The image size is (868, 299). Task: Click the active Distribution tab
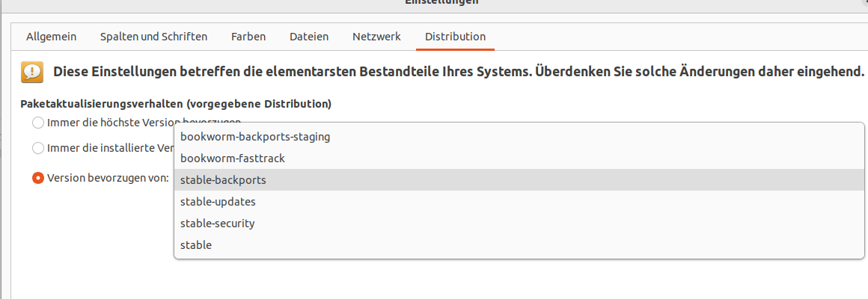pyautogui.click(x=455, y=37)
